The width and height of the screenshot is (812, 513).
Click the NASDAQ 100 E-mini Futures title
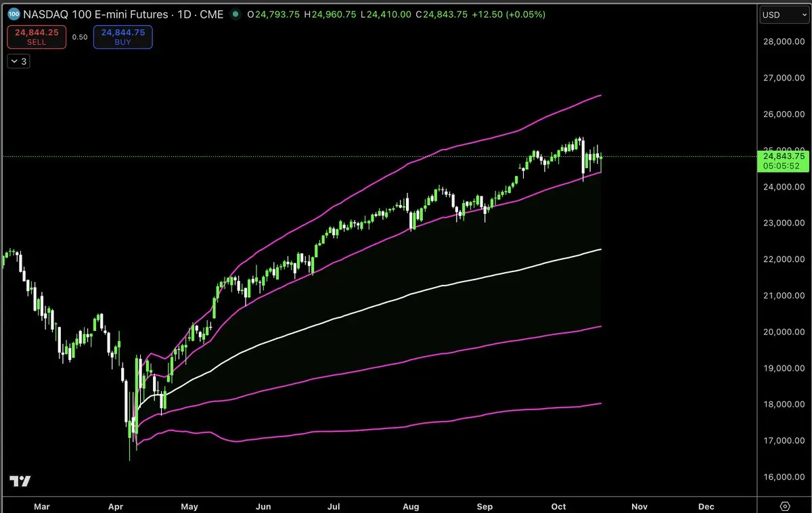coord(97,14)
